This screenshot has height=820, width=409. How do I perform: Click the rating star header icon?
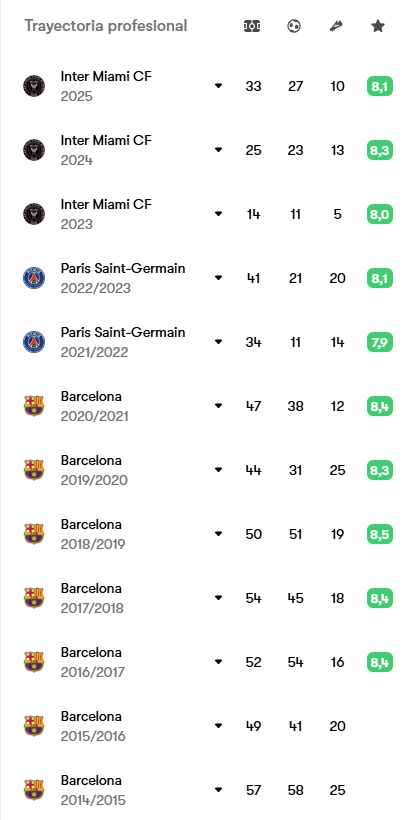coord(378,26)
